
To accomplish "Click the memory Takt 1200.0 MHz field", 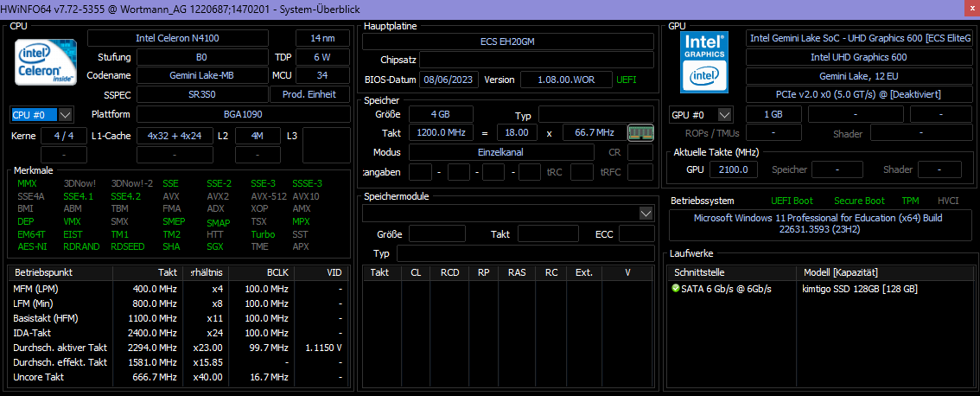I will [x=442, y=133].
